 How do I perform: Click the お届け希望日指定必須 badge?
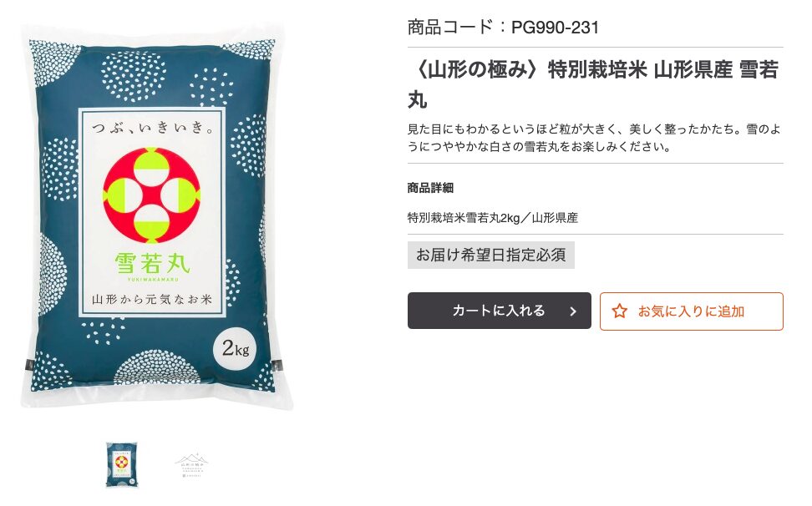[x=491, y=255]
